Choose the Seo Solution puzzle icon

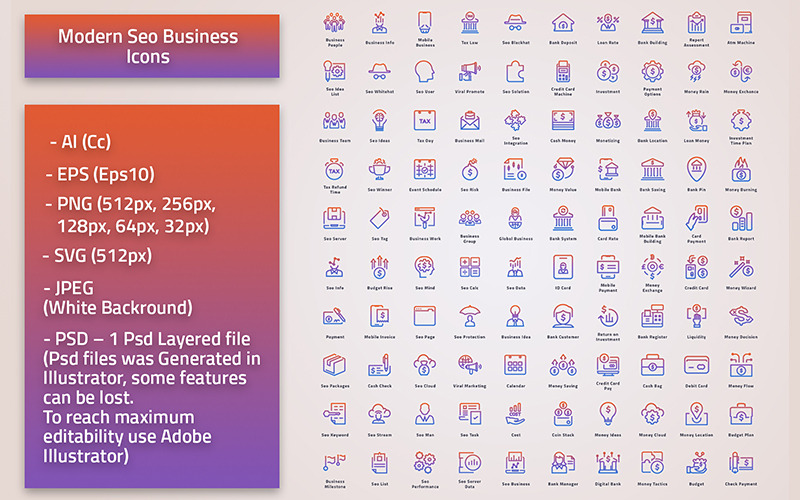515,72
